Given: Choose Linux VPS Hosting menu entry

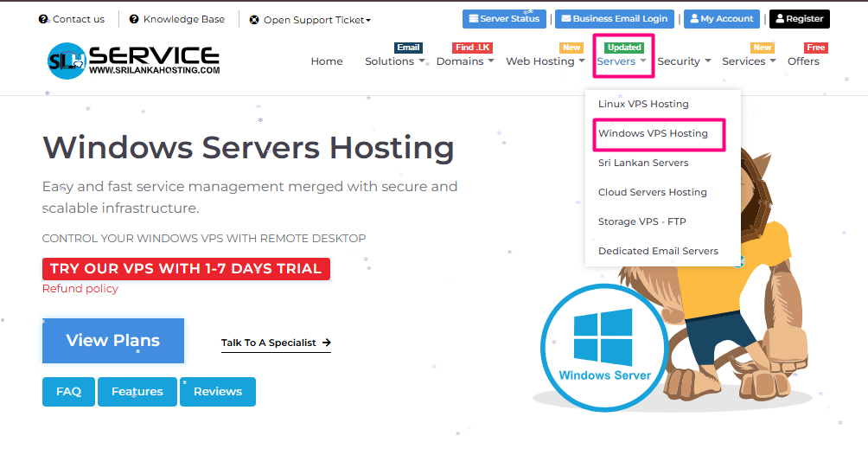Looking at the screenshot, I should pos(643,104).
